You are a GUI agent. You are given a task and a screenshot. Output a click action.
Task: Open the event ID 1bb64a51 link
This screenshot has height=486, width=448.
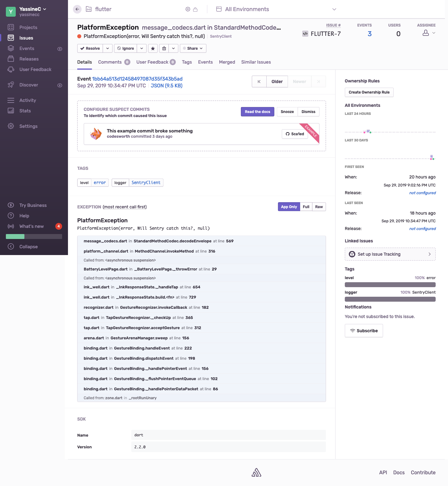pyautogui.click(x=137, y=79)
